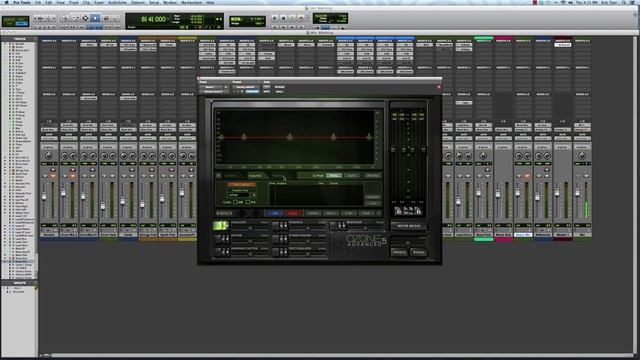Tick the first checkbox under the Ozone snapshot dropdown

click(x=236, y=202)
